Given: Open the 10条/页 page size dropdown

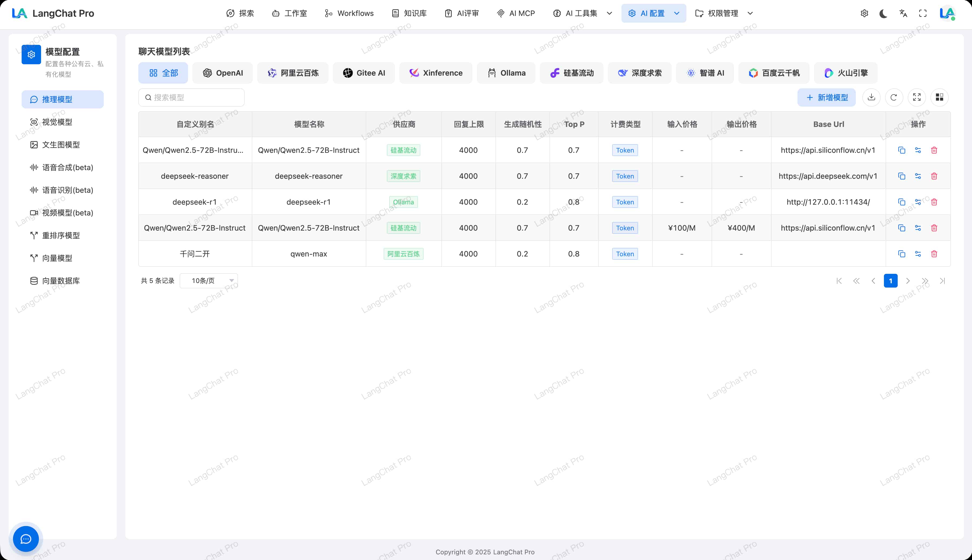Looking at the screenshot, I should (x=209, y=281).
